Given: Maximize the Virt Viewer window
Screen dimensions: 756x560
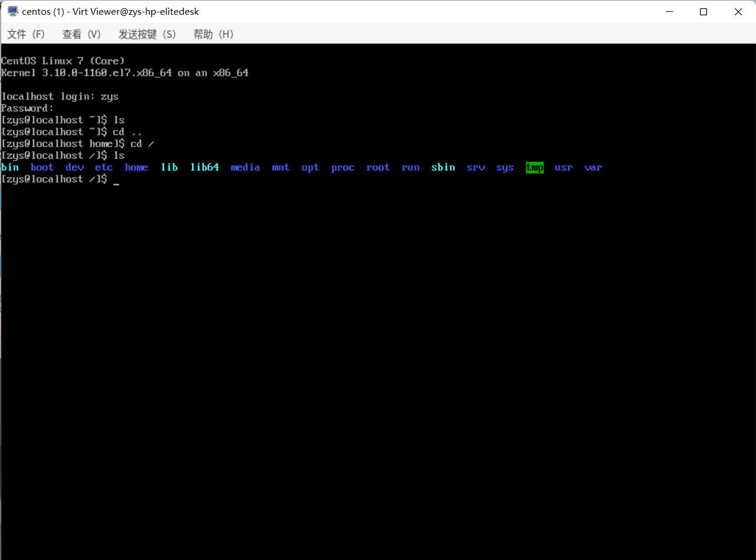Looking at the screenshot, I should tap(703, 12).
